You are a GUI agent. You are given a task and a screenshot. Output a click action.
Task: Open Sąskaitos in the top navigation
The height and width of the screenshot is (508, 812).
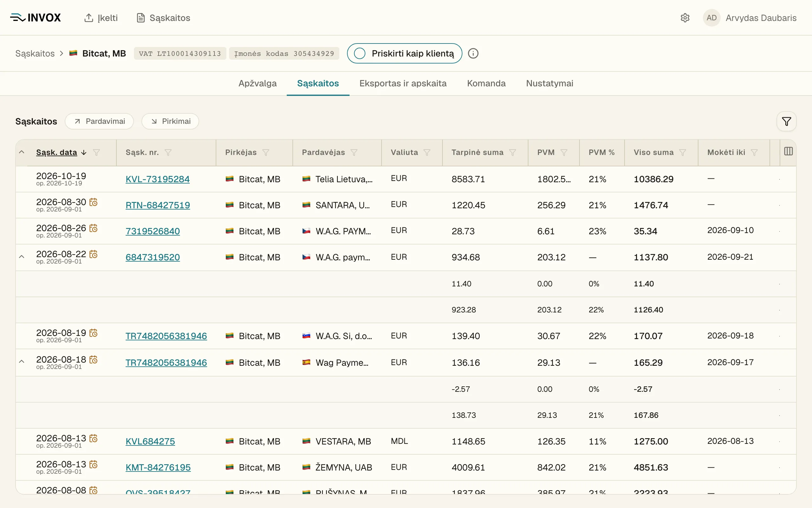[x=163, y=18]
